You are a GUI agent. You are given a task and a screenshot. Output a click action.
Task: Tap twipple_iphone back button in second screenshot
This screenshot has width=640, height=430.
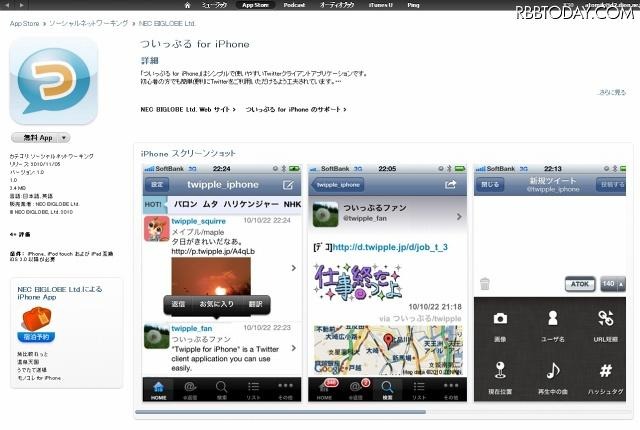click(x=338, y=185)
